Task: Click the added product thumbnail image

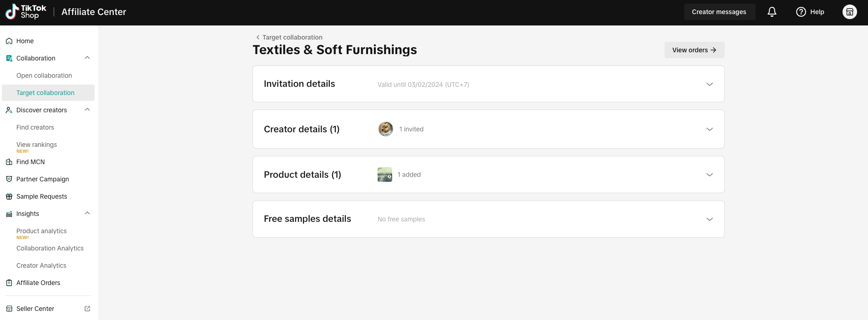Action: (385, 175)
